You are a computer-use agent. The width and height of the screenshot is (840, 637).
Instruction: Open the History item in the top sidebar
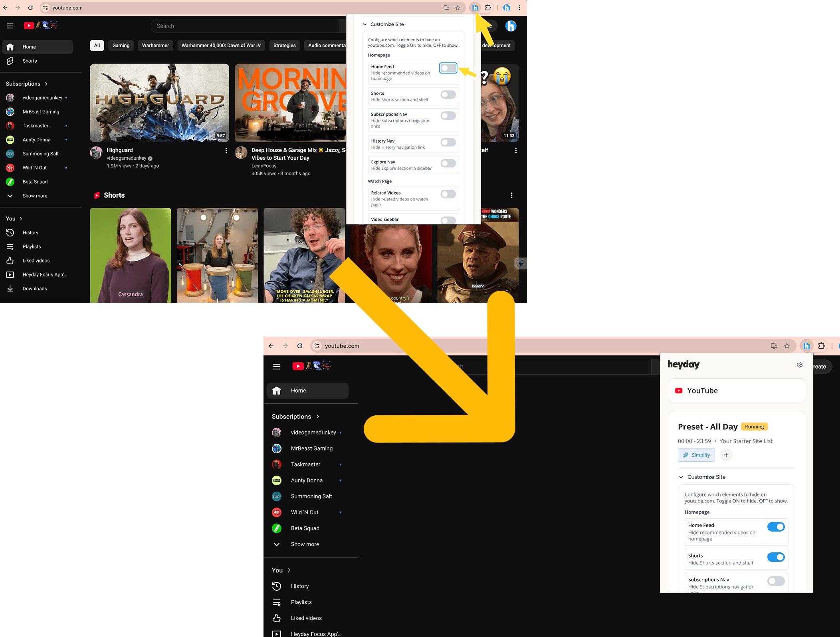pyautogui.click(x=30, y=232)
